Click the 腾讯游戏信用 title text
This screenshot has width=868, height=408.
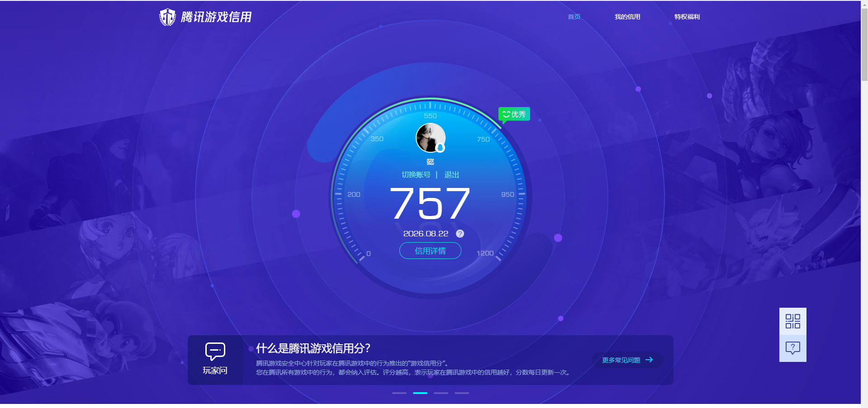[x=216, y=17]
